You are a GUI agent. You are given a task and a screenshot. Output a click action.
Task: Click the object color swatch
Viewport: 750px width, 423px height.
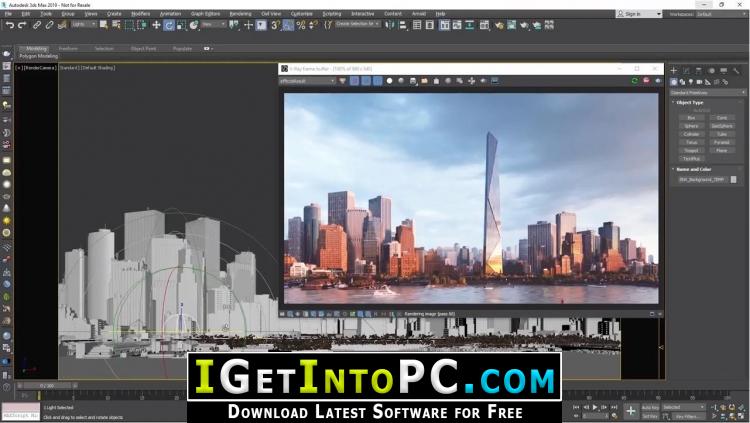[734, 179]
